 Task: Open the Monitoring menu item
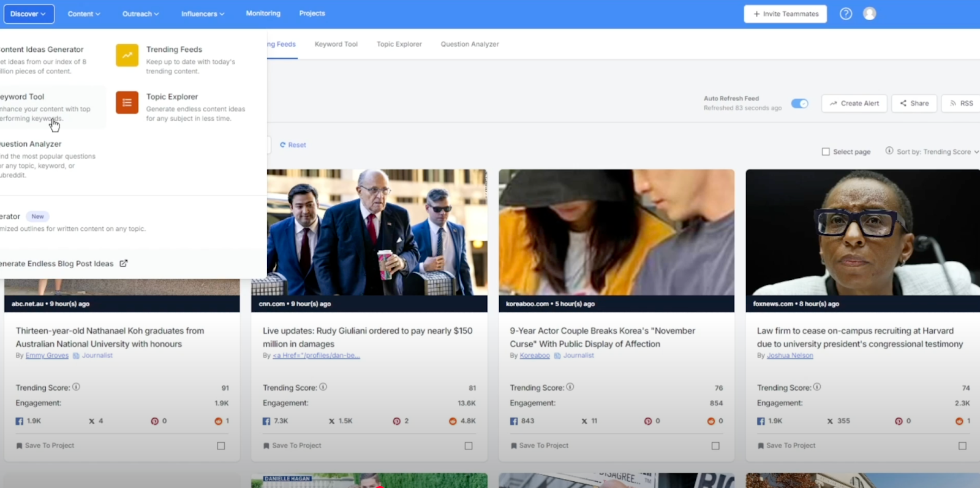263,13
